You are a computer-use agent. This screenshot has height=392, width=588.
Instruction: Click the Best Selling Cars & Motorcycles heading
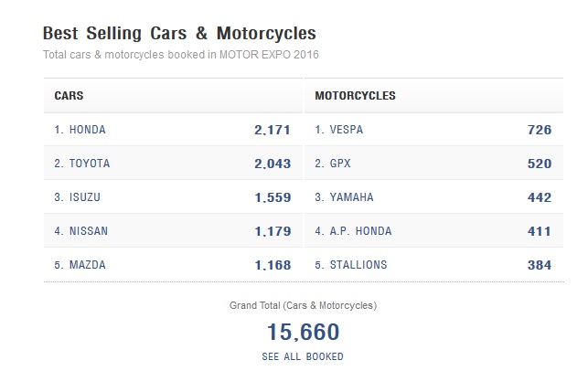coord(179,34)
